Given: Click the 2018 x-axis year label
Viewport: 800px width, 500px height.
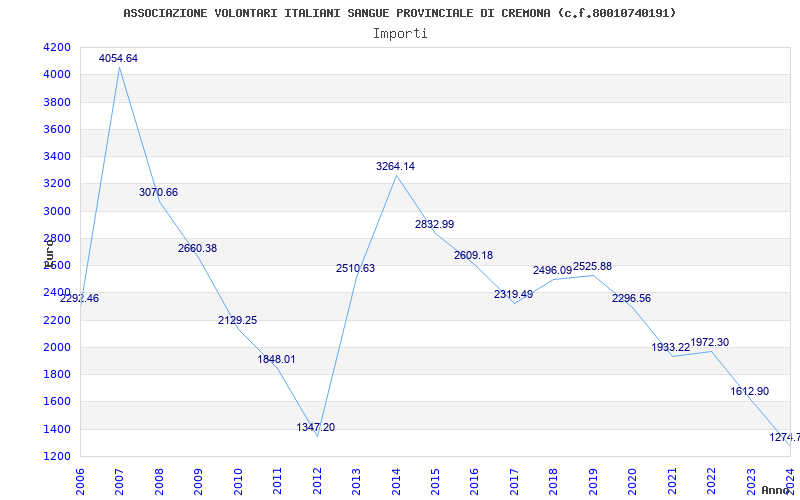Looking at the screenshot, I should click(554, 481).
